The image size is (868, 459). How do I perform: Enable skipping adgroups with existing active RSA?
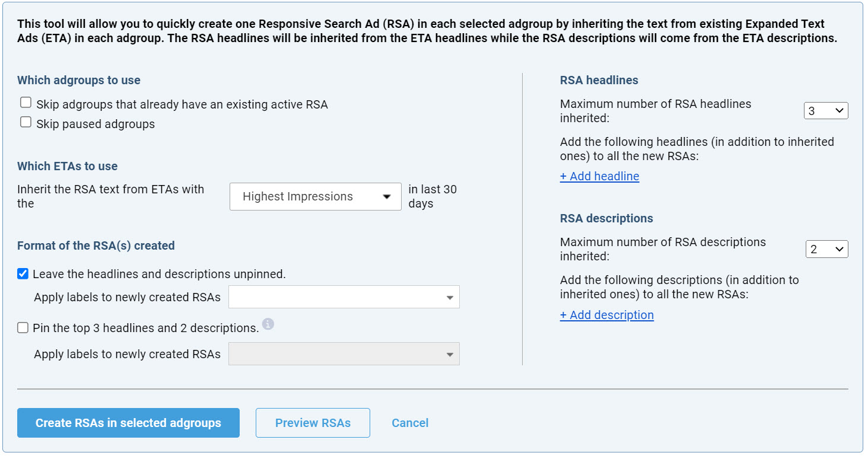point(26,103)
